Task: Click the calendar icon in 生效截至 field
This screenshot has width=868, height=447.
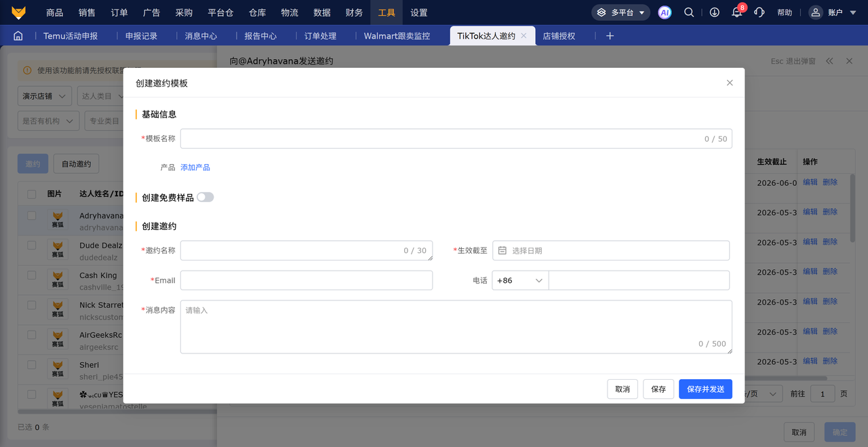Action: click(x=502, y=250)
